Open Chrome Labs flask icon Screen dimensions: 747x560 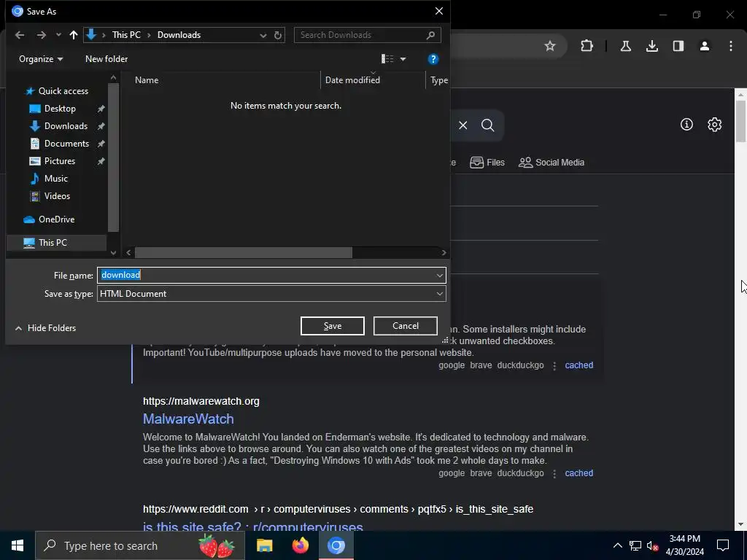(625, 46)
